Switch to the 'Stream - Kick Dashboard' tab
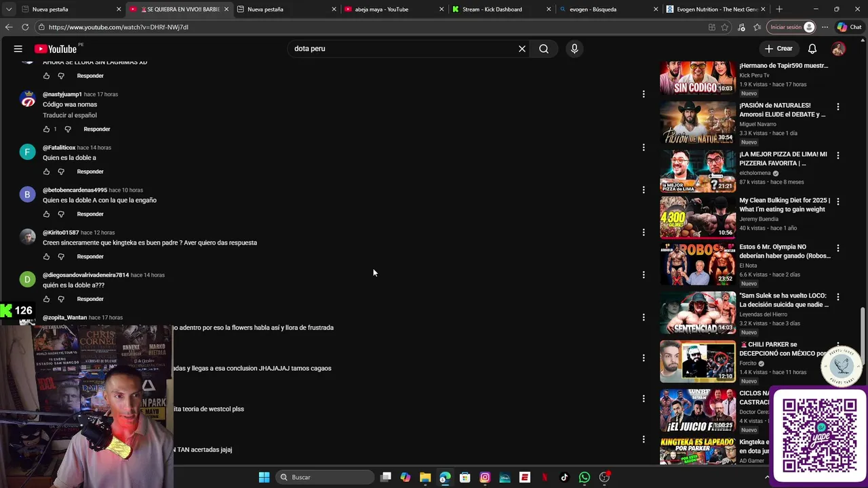Viewport: 868px width, 488px height. (502, 9)
